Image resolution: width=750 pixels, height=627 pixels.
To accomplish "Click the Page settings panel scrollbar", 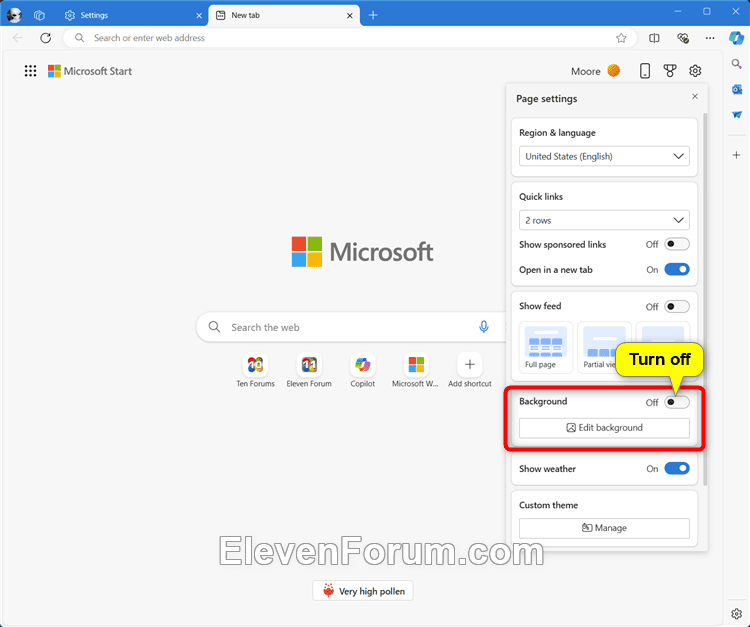I will coord(705,299).
